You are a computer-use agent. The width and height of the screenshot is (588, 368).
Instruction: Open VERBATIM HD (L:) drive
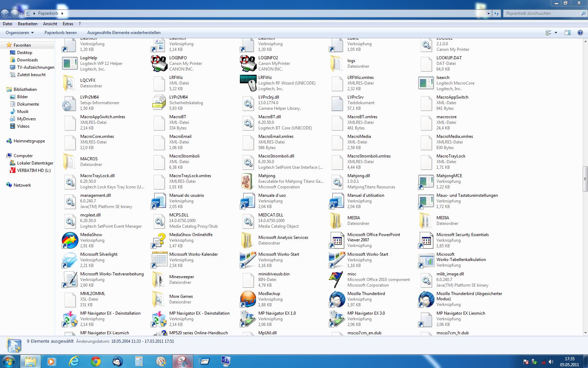34,170
